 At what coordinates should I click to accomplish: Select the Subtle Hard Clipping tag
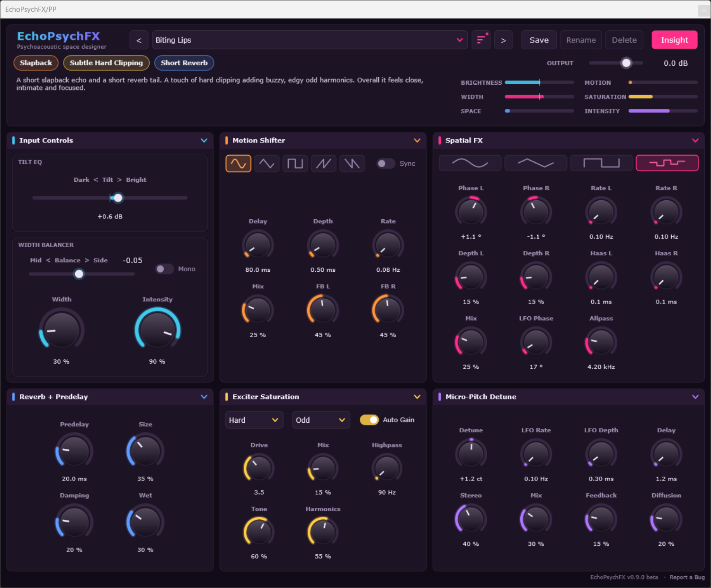click(x=106, y=63)
